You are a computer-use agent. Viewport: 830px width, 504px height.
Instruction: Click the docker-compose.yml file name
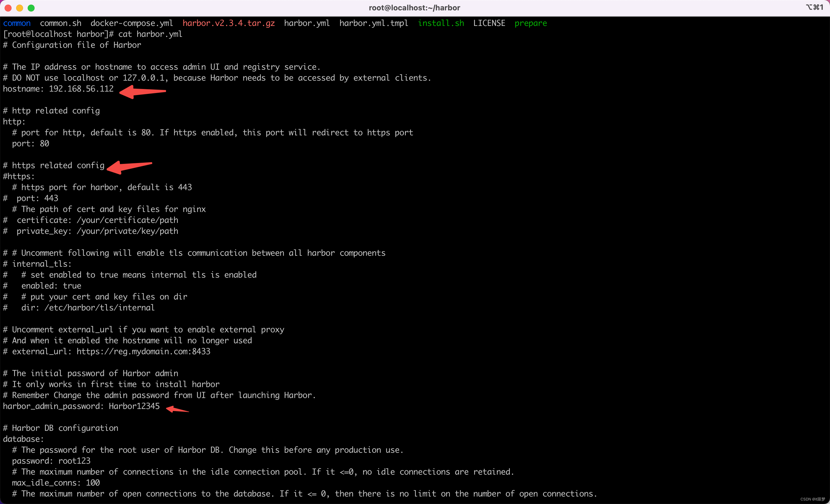click(132, 23)
